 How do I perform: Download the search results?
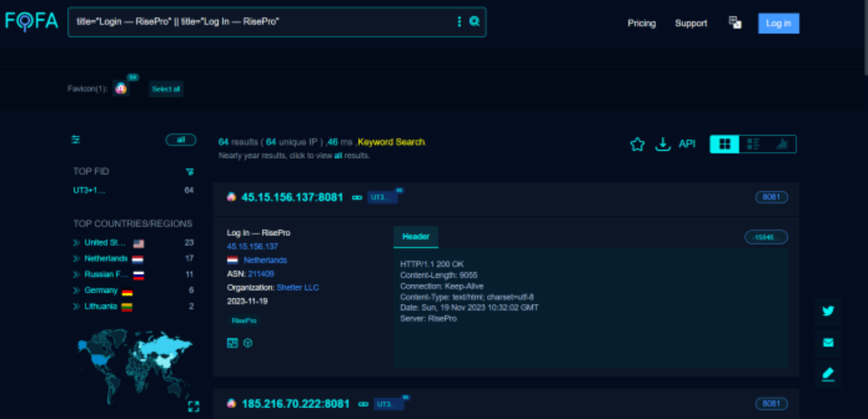663,144
